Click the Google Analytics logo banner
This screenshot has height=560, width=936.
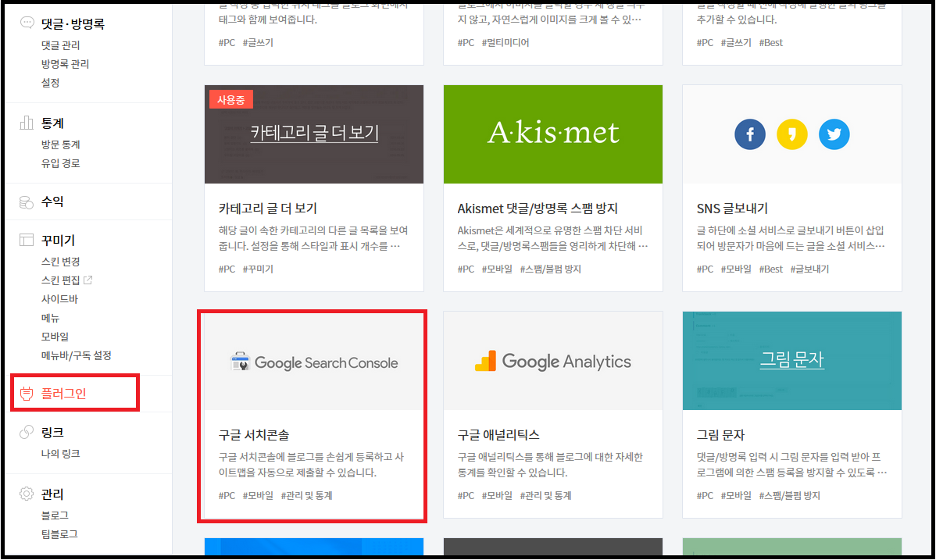tap(552, 361)
